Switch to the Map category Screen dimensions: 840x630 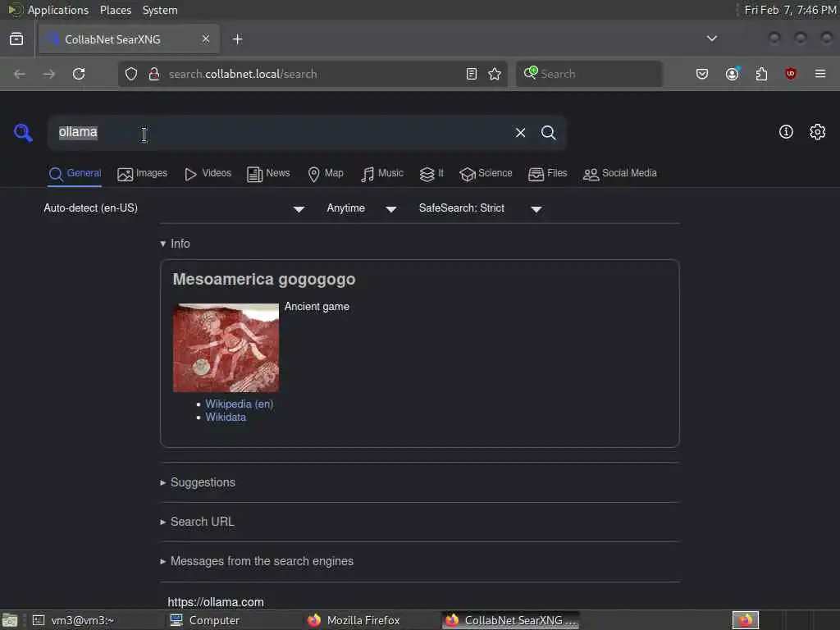coord(325,174)
